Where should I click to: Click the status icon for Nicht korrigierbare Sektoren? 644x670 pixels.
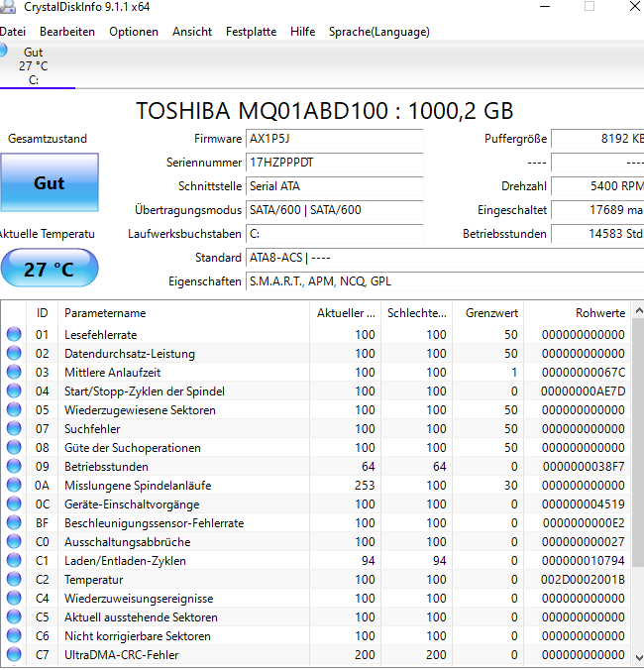[x=14, y=635]
